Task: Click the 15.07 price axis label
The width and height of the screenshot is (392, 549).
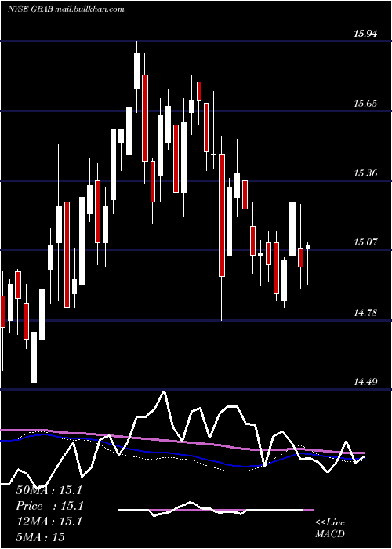Action: 365,242
